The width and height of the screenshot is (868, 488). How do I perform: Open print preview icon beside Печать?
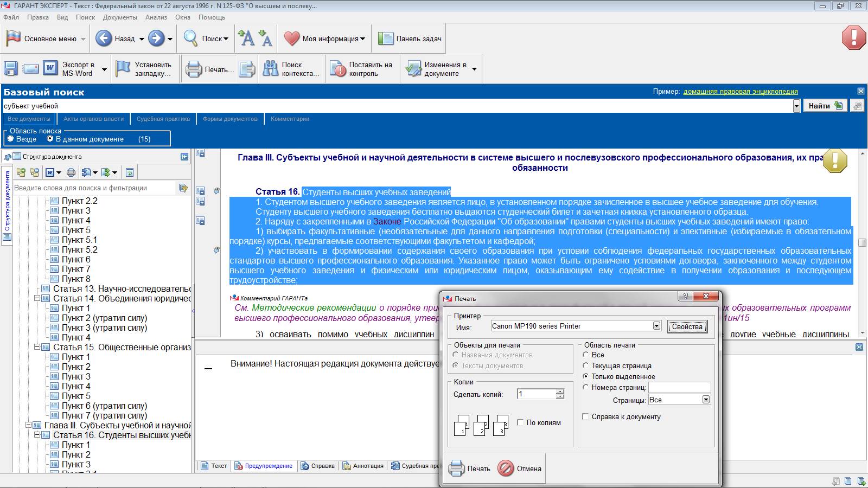pyautogui.click(x=247, y=69)
